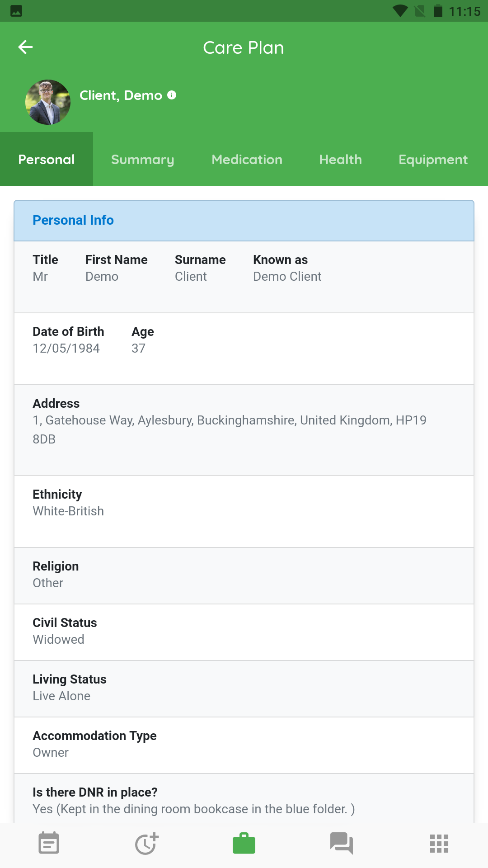Open the chat messages icon
This screenshot has width=488, height=868.
pos(342,843)
